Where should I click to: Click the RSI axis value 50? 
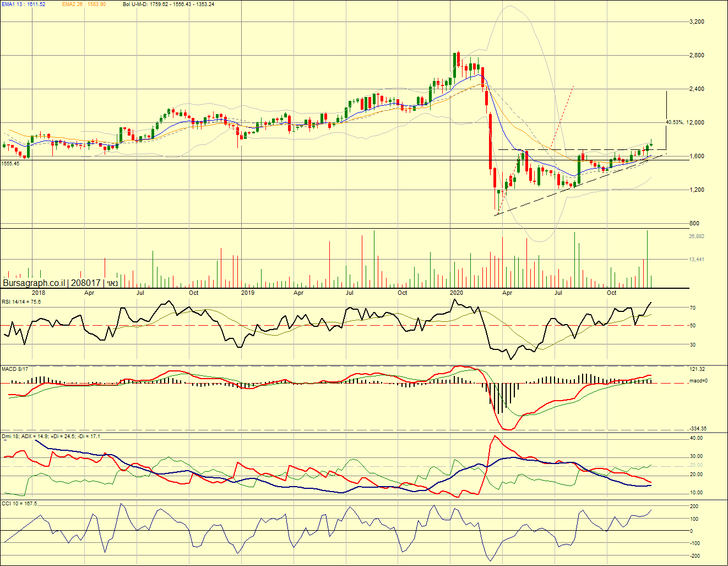point(693,326)
